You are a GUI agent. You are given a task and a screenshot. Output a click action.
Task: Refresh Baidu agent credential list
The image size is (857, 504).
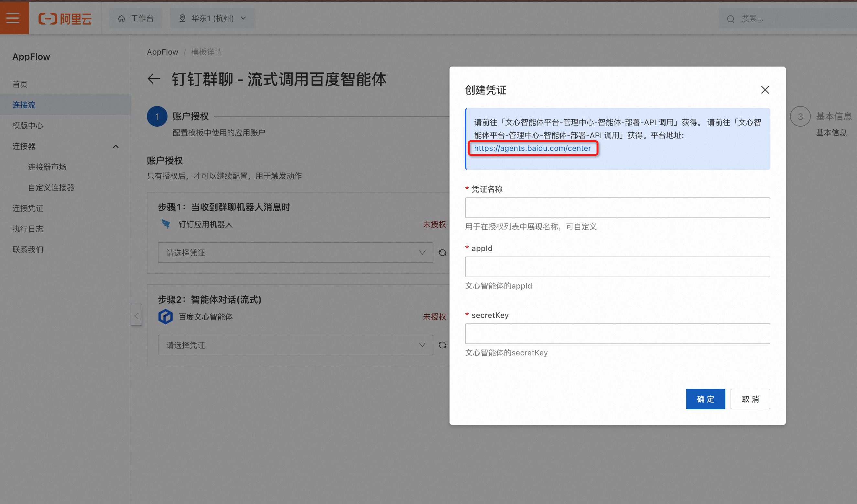pos(442,345)
